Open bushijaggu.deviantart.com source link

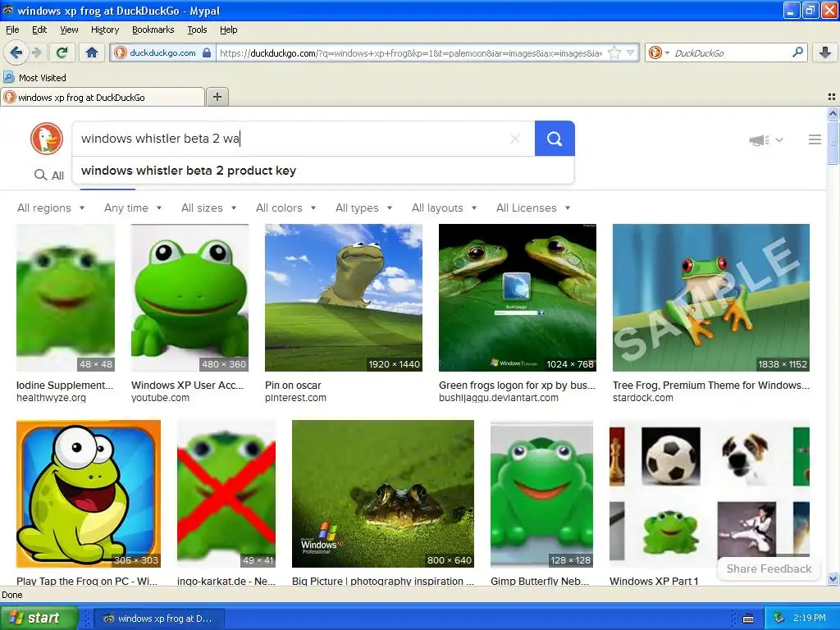(498, 398)
